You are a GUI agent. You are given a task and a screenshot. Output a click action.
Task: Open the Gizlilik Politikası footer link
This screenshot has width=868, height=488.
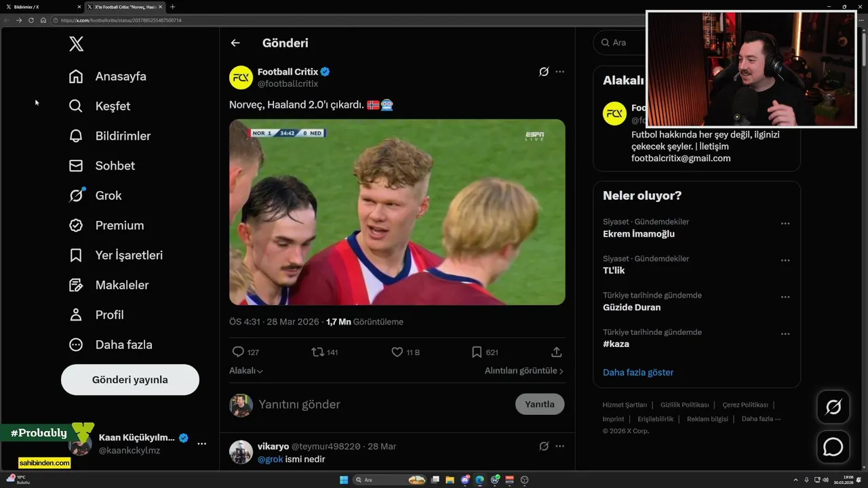click(x=684, y=405)
